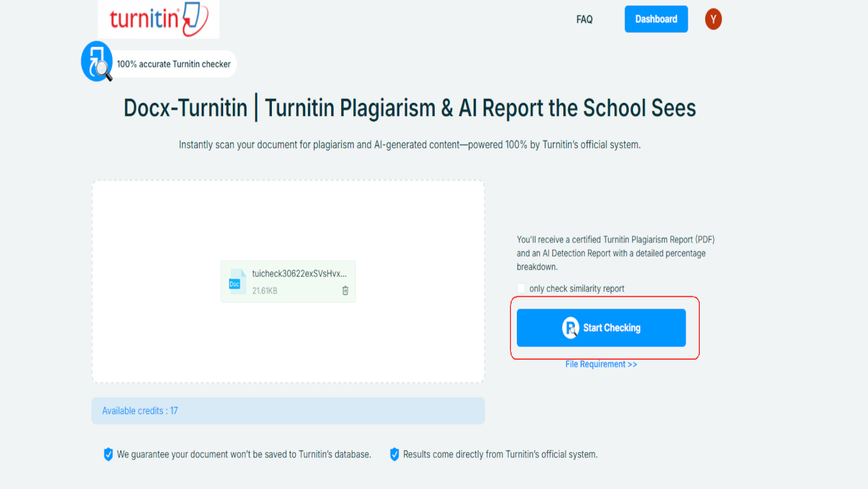Enable only check similarity report checkbox
Screen dimensions: 868x489
[x=521, y=289]
